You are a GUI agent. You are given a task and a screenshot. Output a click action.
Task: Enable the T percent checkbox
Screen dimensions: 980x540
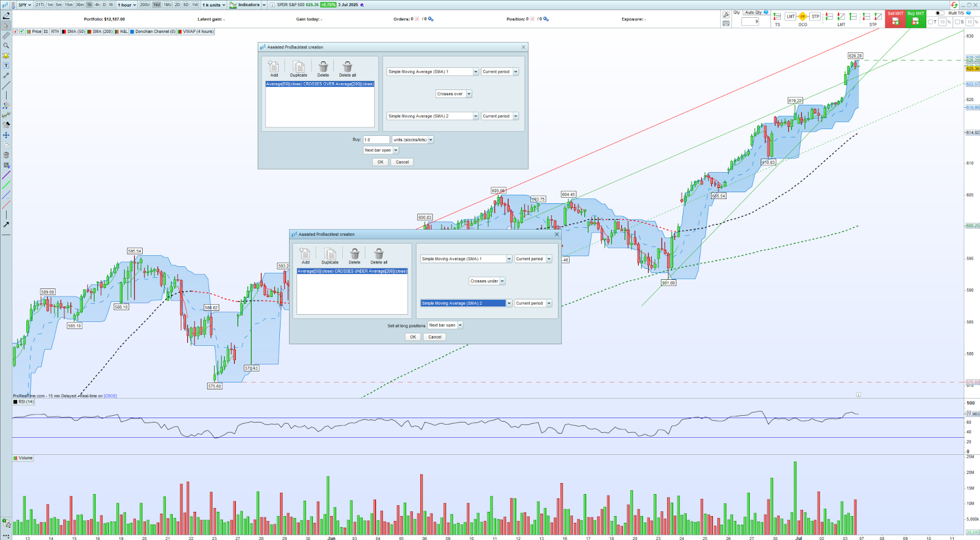[x=930, y=22]
